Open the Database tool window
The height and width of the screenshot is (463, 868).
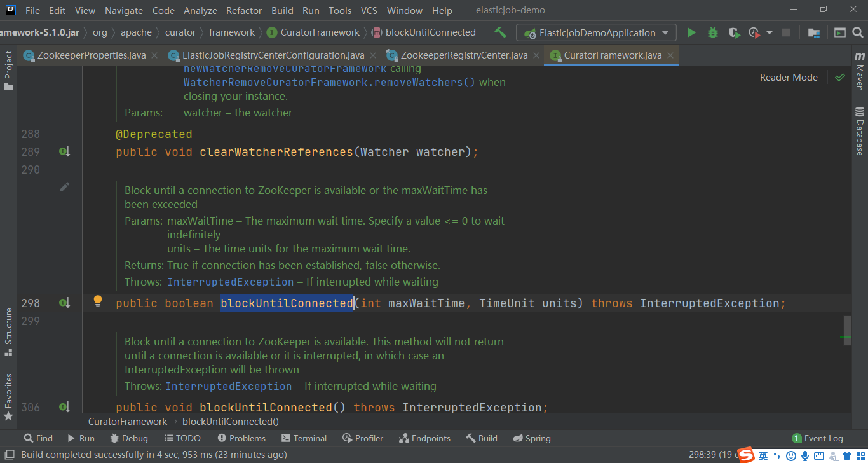[x=860, y=132]
